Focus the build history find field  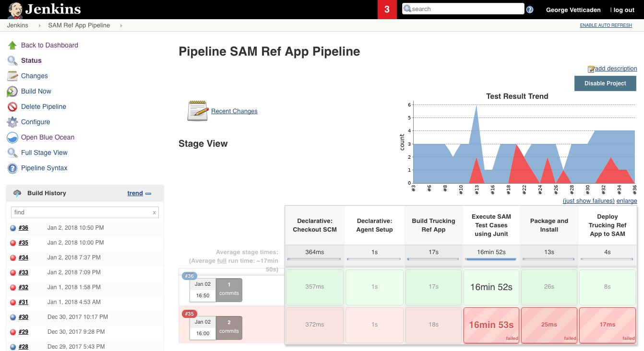[84, 212]
